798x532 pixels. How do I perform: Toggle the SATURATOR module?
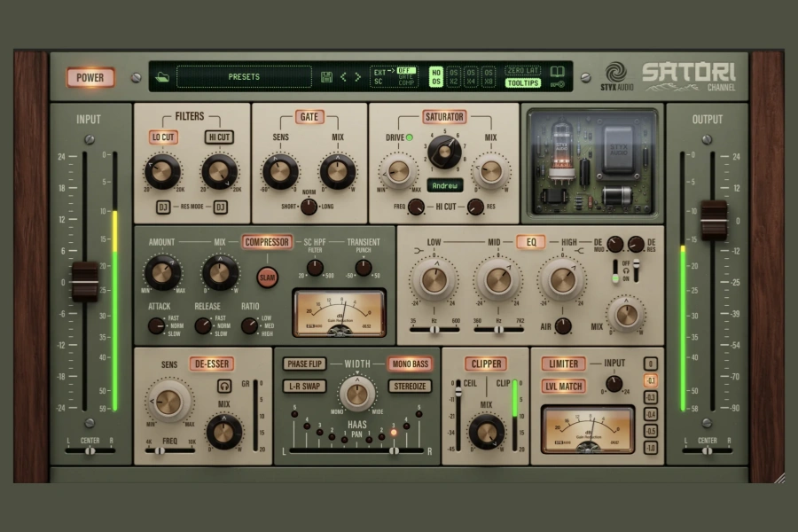[444, 116]
